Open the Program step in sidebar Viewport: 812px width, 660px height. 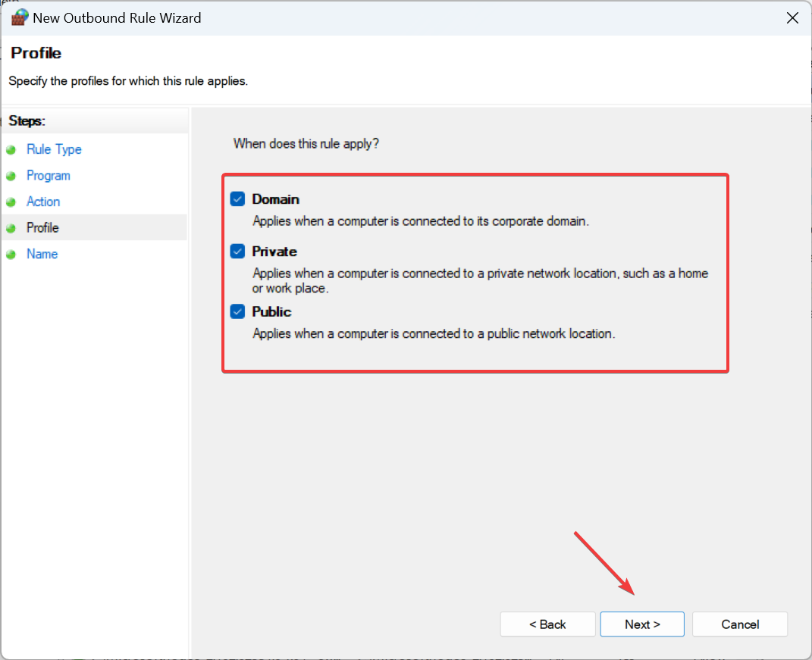(49, 175)
